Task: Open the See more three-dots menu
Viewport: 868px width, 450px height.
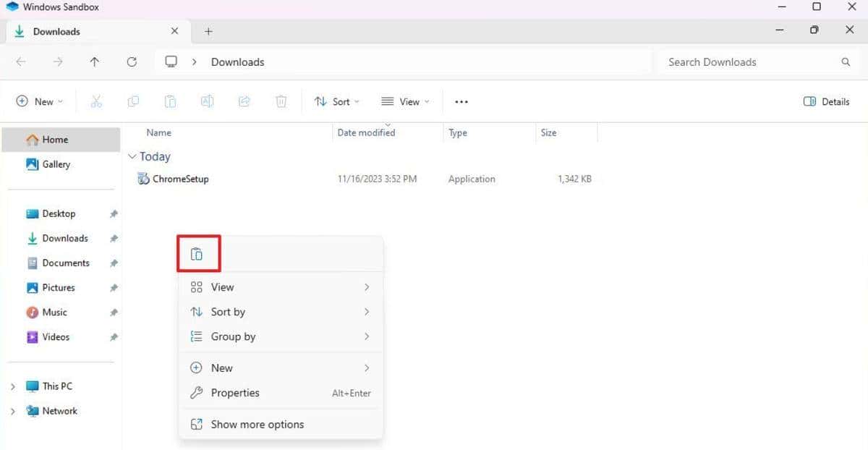Action: [x=461, y=102]
